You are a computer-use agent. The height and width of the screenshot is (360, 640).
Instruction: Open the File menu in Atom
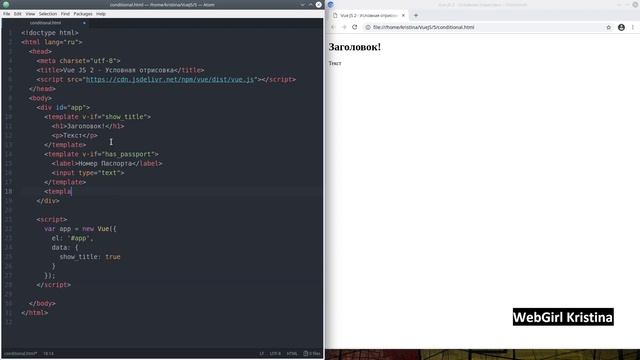[7, 14]
